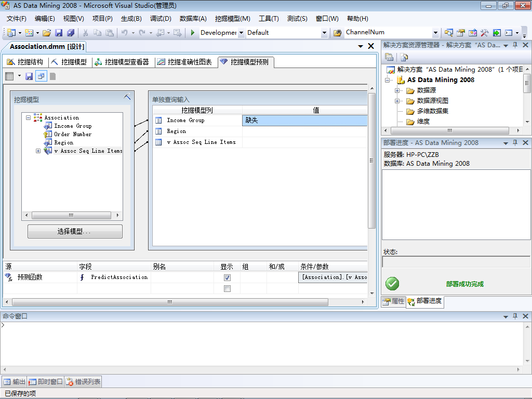Close the Association.dmm document tab
Viewport: 532px width, 399px height.
click(371, 46)
